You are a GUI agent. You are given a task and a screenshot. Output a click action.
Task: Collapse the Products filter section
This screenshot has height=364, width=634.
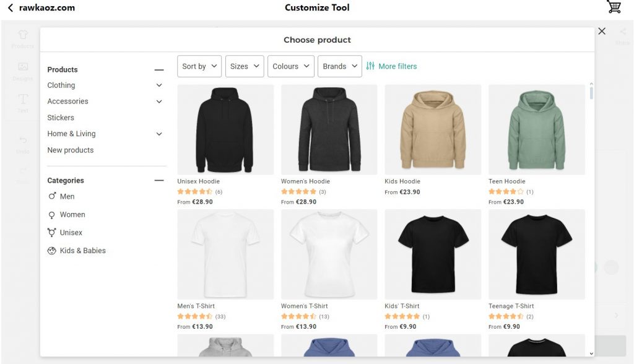coord(159,69)
